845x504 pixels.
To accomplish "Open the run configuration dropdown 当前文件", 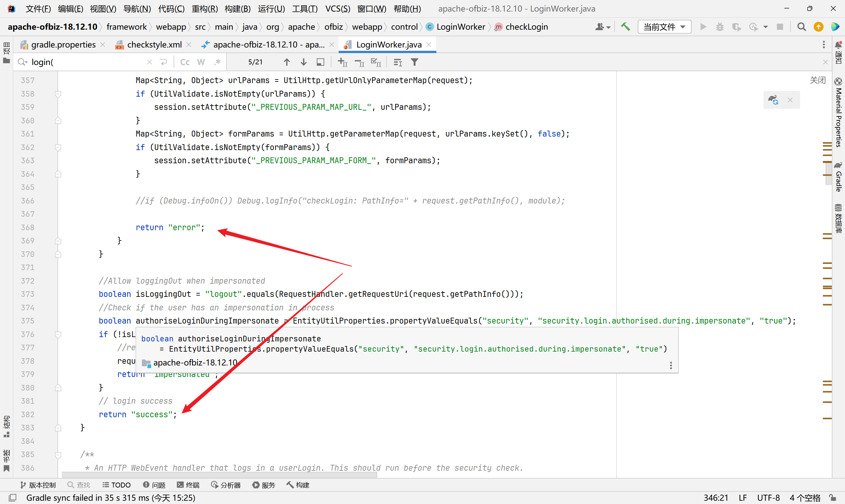I will (x=664, y=27).
